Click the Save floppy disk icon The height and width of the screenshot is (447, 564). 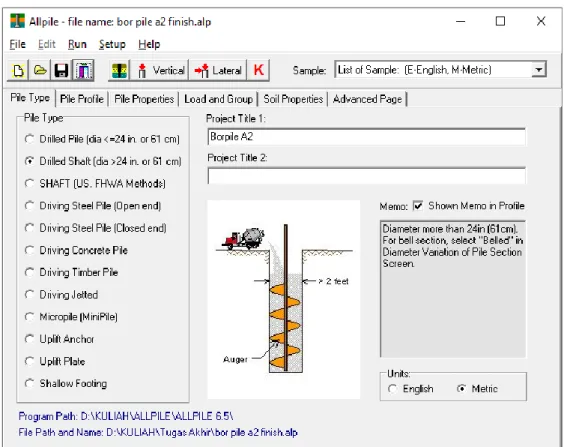point(61,70)
